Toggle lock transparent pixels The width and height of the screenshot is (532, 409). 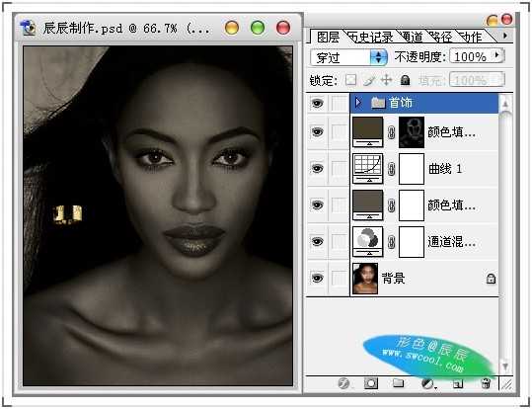350,80
